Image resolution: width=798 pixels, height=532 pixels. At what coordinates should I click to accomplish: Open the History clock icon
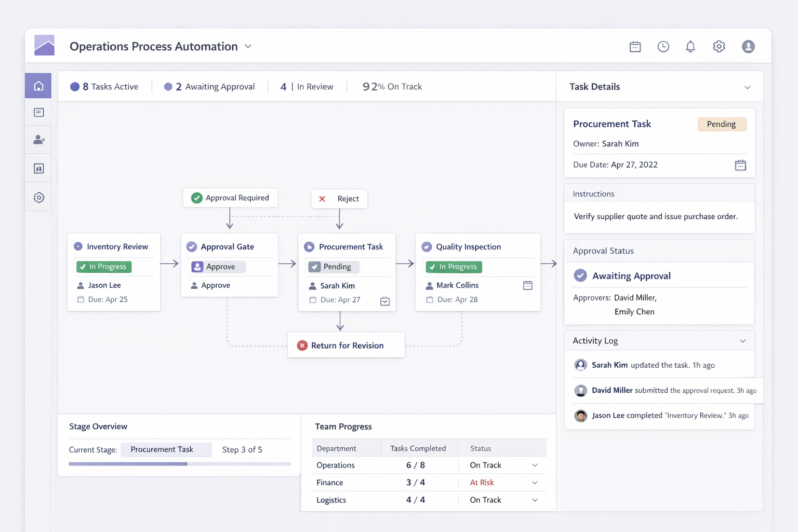pyautogui.click(x=663, y=46)
